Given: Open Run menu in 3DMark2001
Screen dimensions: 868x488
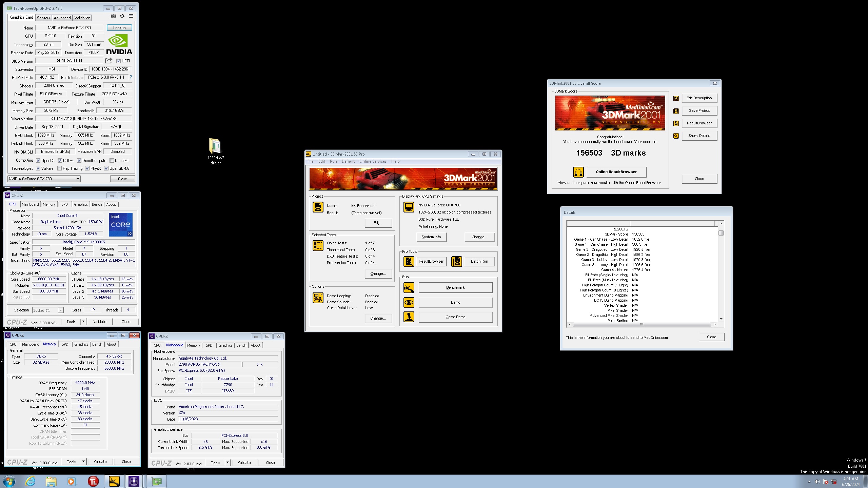Looking at the screenshot, I should coord(333,161).
